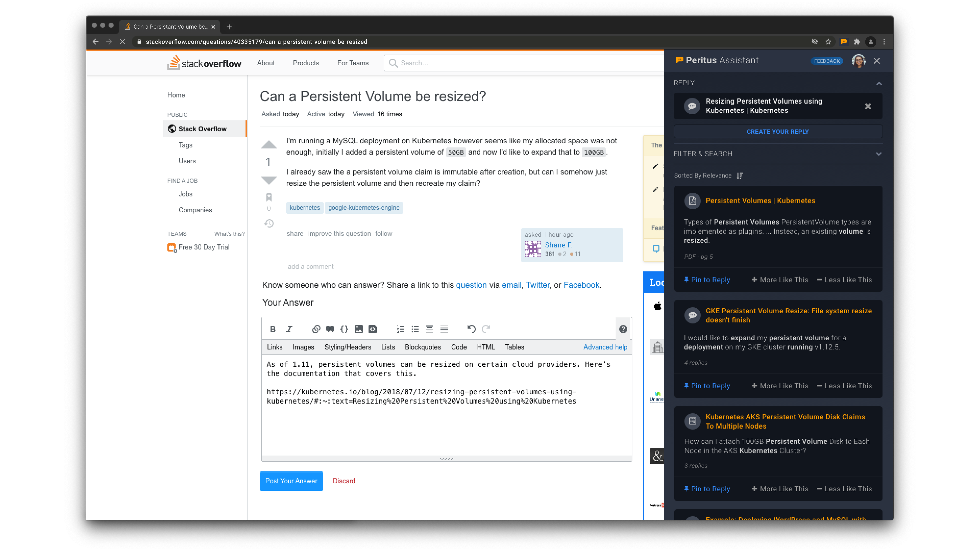Toggle italic formatting in answer editor

289,329
